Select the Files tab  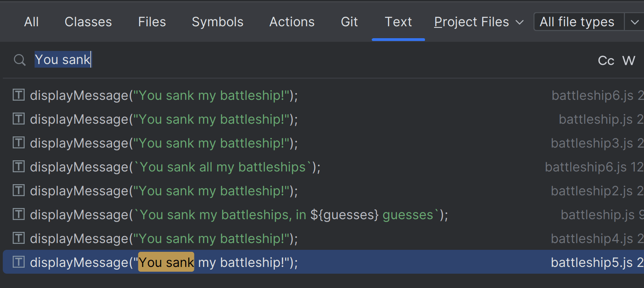152,22
